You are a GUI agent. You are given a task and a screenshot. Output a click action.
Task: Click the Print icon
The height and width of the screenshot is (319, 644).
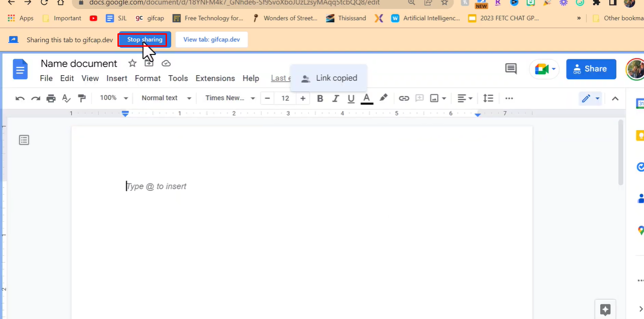pyautogui.click(x=51, y=98)
